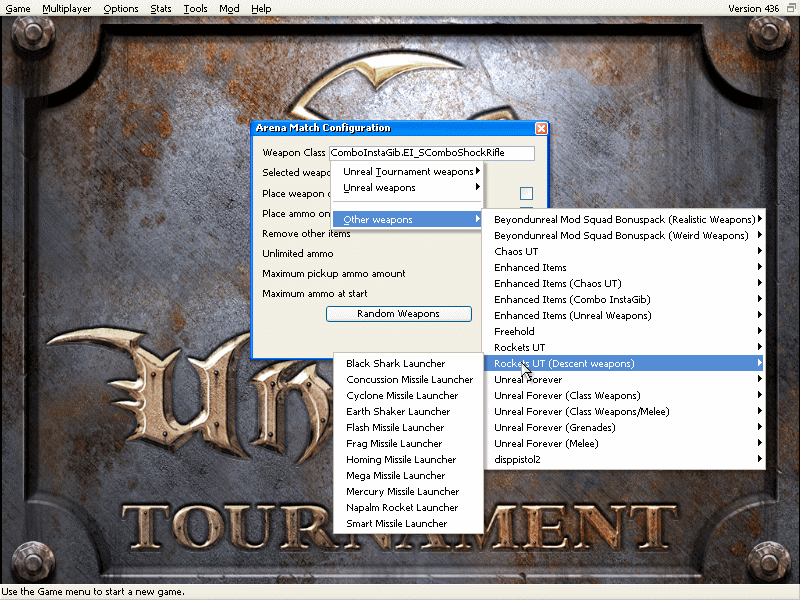Image resolution: width=800 pixels, height=600 pixels.
Task: Open the Mod menu
Action: (x=229, y=8)
